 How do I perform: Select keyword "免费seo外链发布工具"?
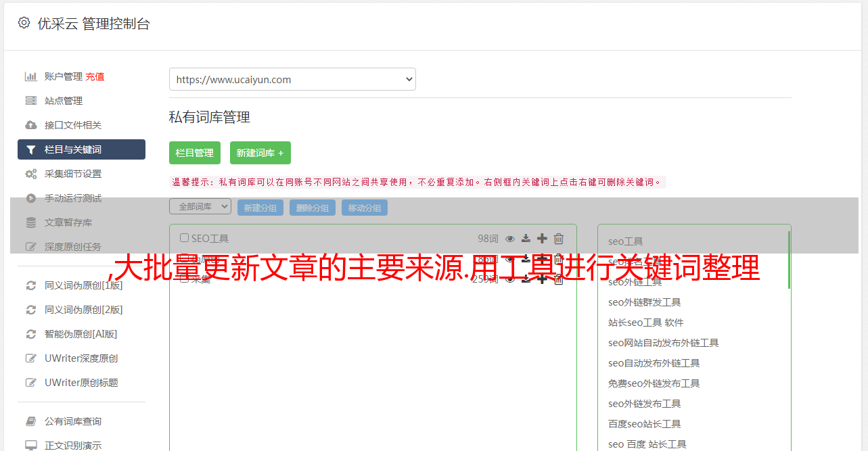pyautogui.click(x=654, y=383)
